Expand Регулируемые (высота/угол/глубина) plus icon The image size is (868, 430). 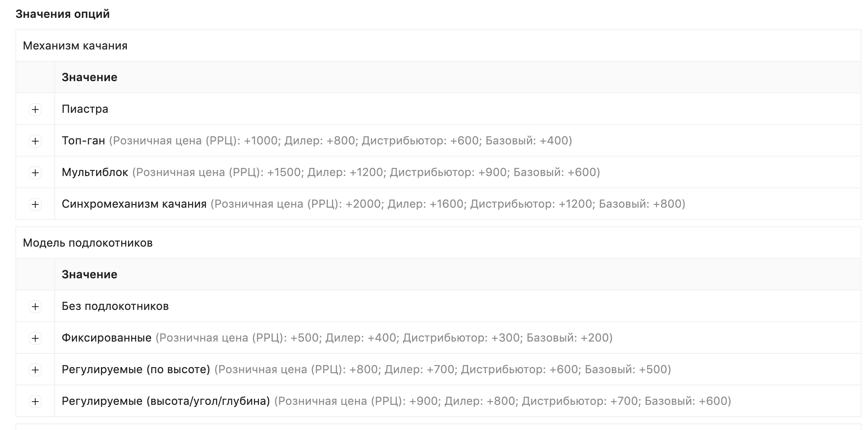pyautogui.click(x=35, y=401)
